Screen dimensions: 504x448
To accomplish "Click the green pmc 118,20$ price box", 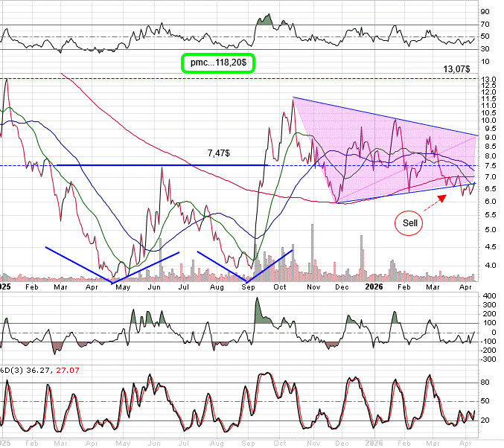I will coord(219,63).
